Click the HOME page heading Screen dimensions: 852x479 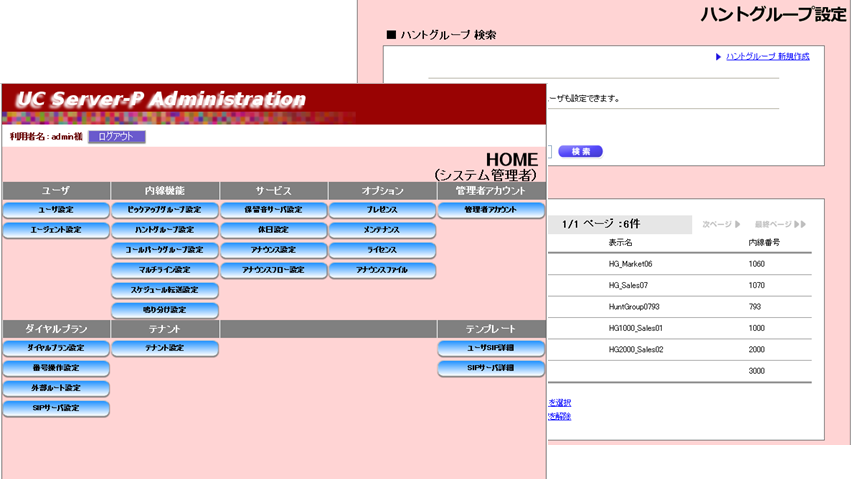click(511, 160)
